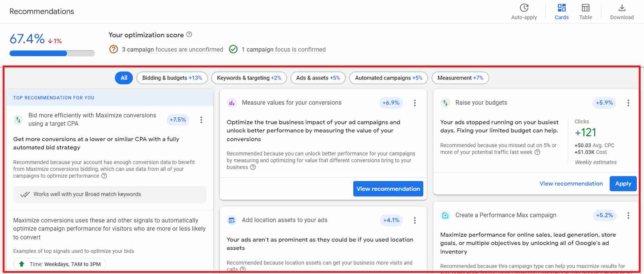Click help icon after 'potential traffic last week'
644x274 pixels.
point(537,152)
